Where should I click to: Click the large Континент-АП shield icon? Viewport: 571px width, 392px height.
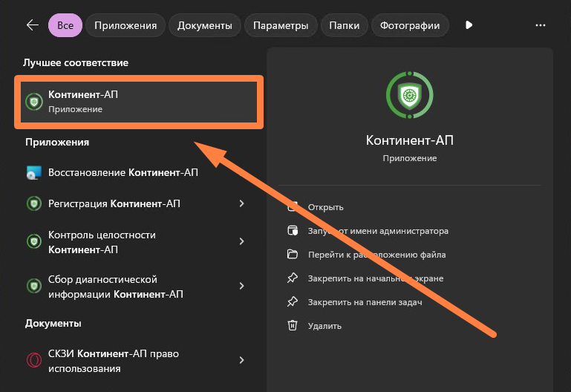(x=409, y=94)
